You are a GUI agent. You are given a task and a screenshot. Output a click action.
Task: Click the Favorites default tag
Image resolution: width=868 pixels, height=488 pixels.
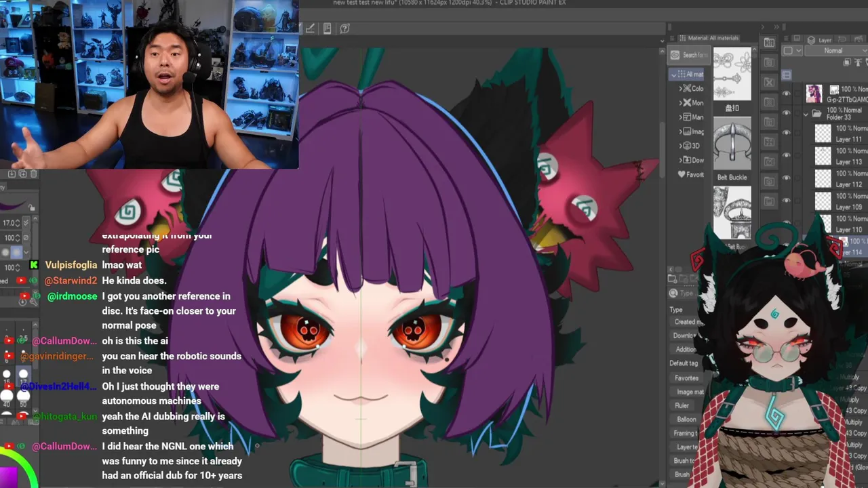tap(686, 378)
